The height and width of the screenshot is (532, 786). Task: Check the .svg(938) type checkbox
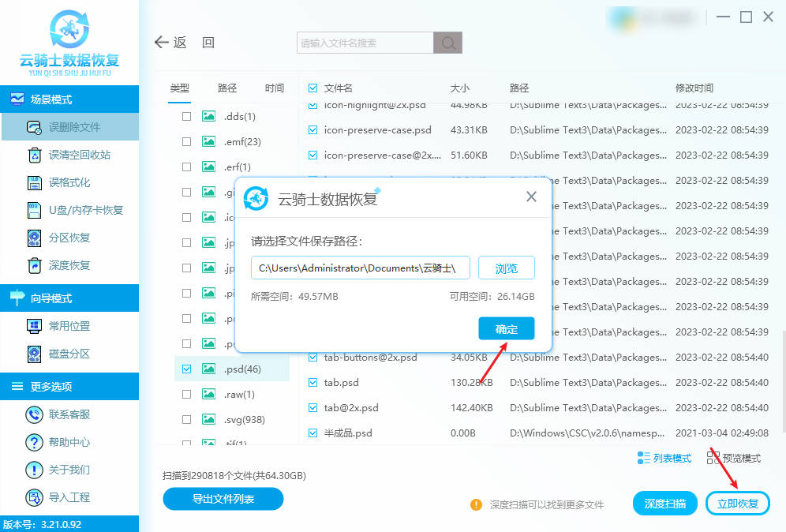click(186, 419)
